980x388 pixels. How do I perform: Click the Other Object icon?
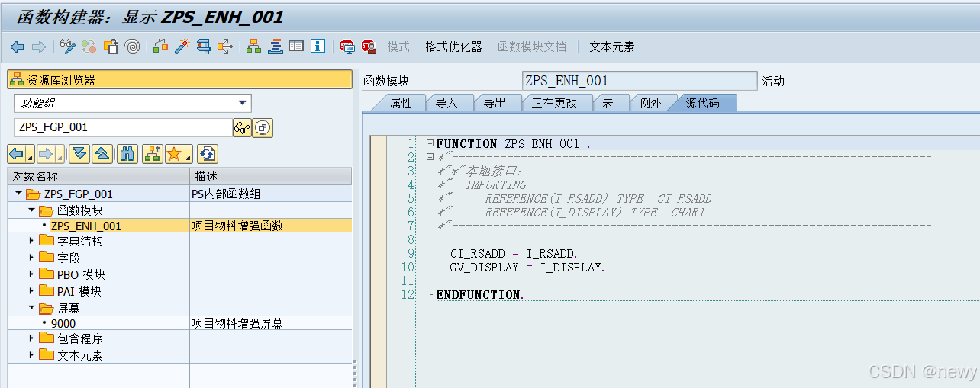pyautogui.click(x=111, y=46)
